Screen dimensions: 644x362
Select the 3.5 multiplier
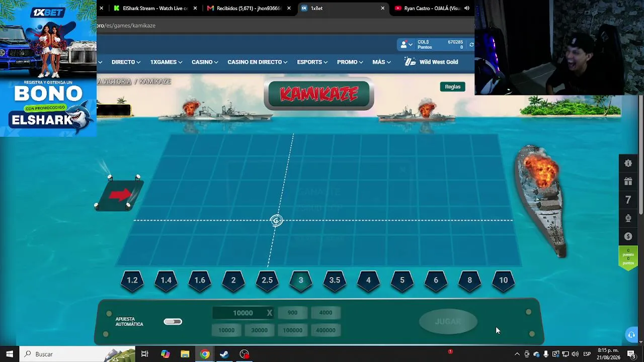pos(335,281)
